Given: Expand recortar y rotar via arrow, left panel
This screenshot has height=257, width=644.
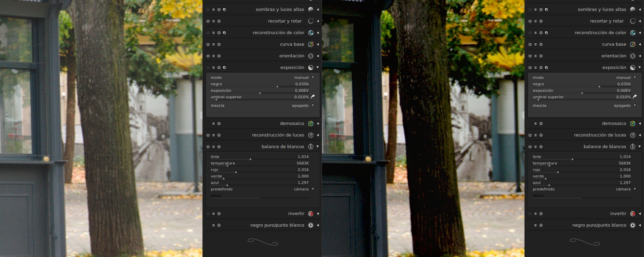Looking at the screenshot, I should point(318,21).
